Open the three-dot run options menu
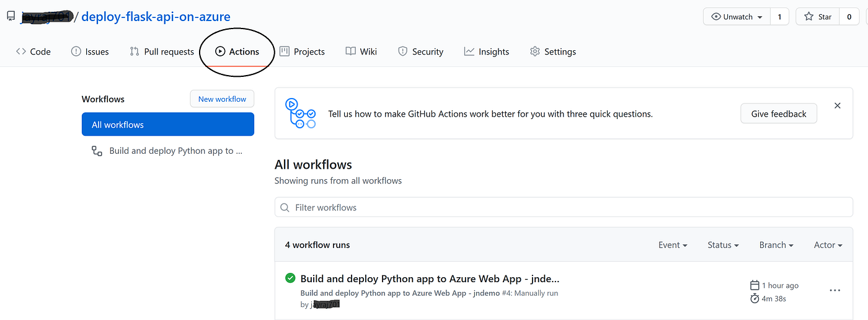This screenshot has width=868, height=320. pos(835,290)
